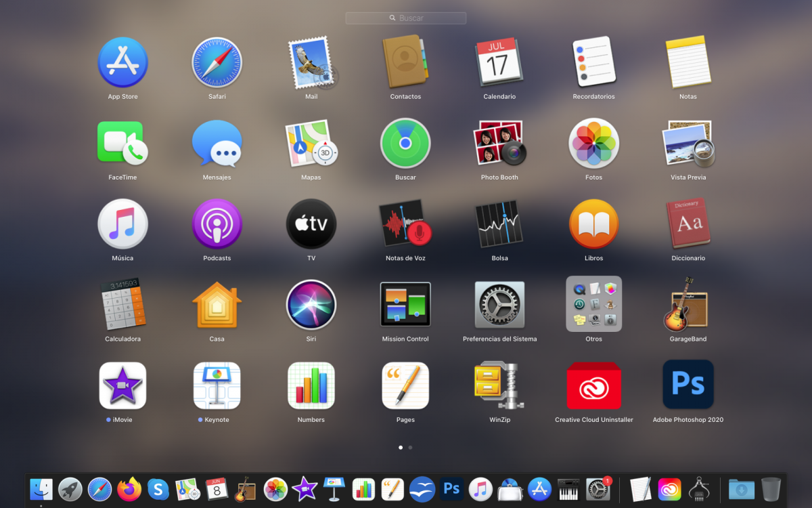Open the Notas app
The width and height of the screenshot is (812, 508).
(688, 62)
